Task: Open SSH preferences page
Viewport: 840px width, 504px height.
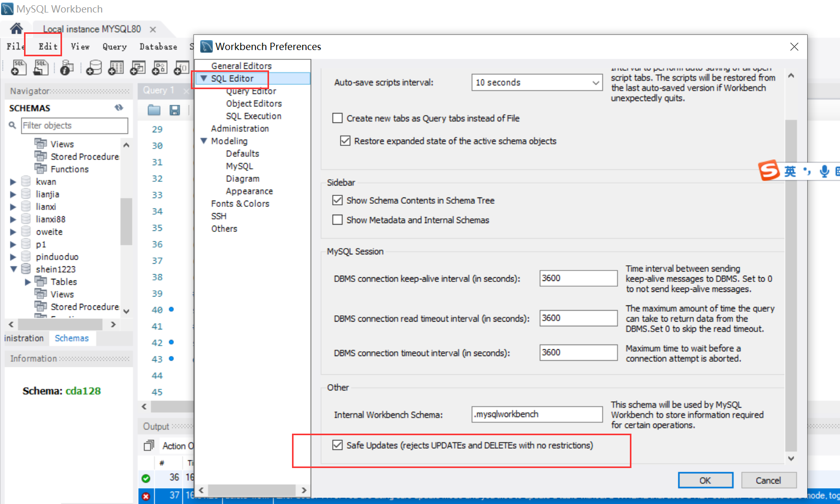Action: 218,216
